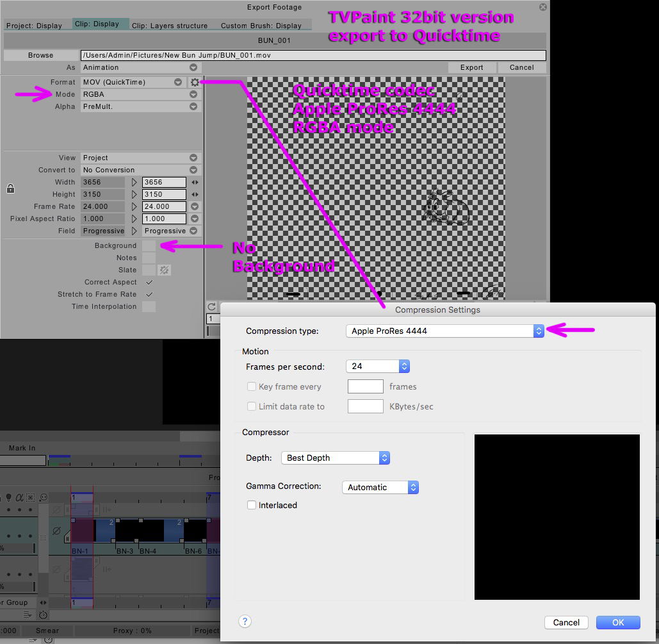
Task: Enable the Slate checkbox
Action: point(149,270)
